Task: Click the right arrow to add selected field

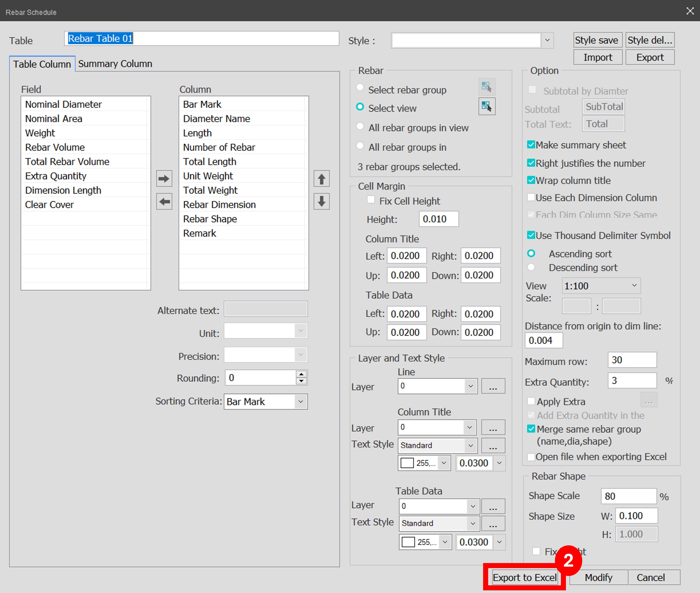Action: pyautogui.click(x=164, y=178)
